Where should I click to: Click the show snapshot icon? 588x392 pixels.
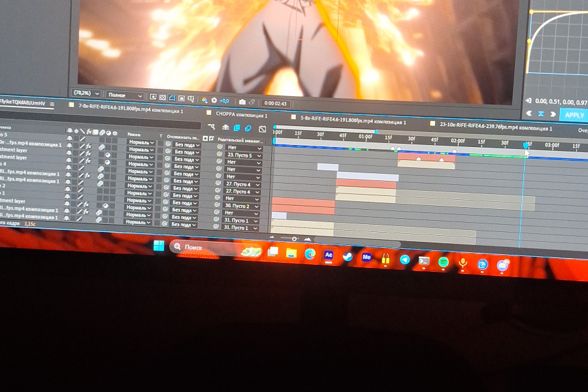point(252,102)
